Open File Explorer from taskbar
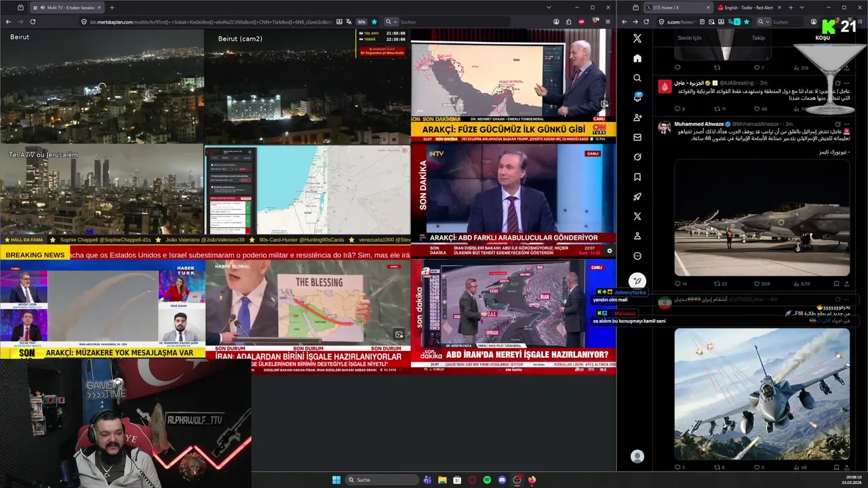868x488 pixels. [442, 480]
